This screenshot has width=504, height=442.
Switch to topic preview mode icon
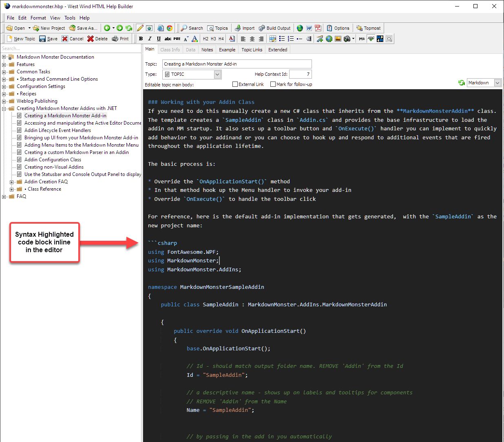tap(149, 28)
